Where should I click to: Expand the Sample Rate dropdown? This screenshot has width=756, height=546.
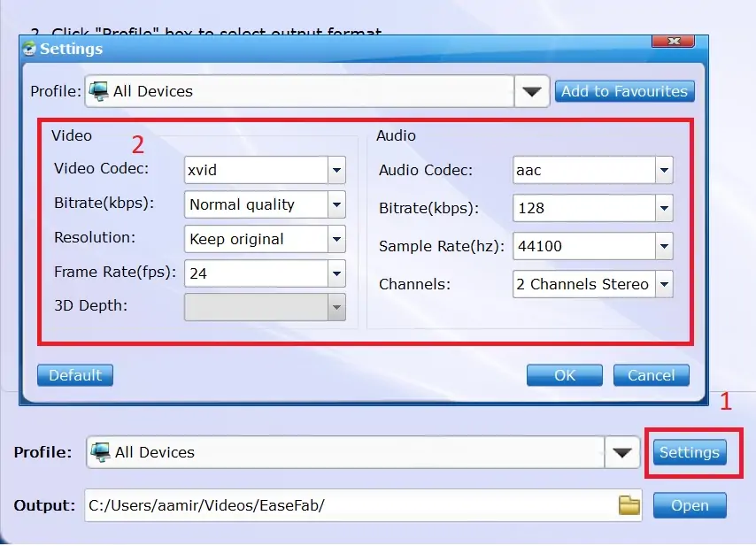(664, 246)
